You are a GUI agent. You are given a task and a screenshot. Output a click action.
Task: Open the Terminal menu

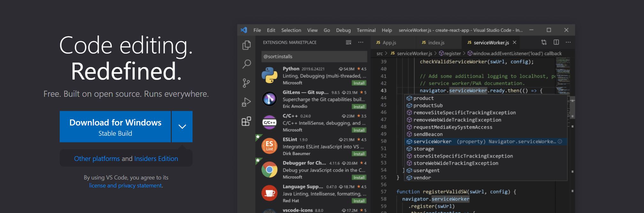click(x=366, y=30)
